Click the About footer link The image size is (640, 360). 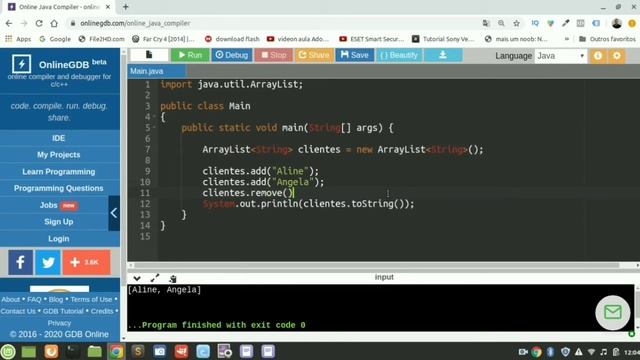11,299
